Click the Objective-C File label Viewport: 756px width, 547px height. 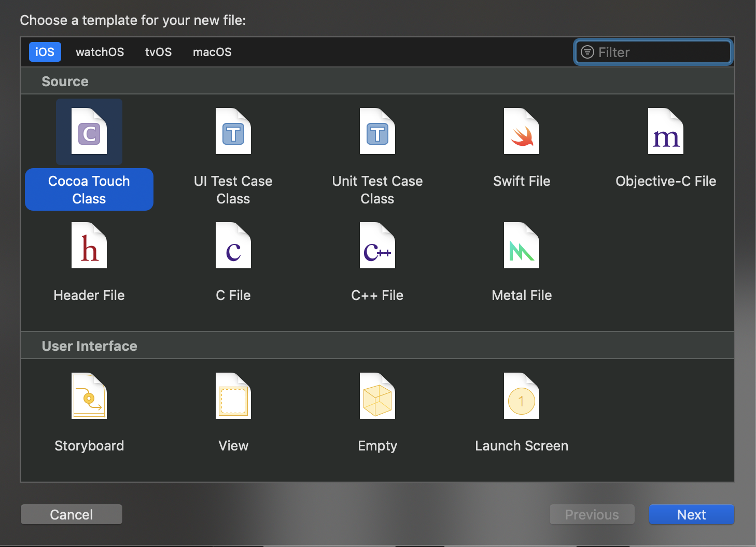coord(666,181)
